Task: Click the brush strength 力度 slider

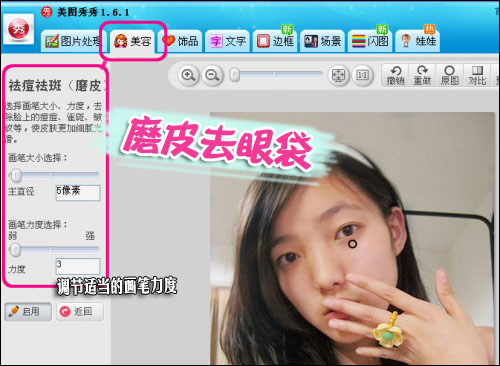Action: point(54,249)
